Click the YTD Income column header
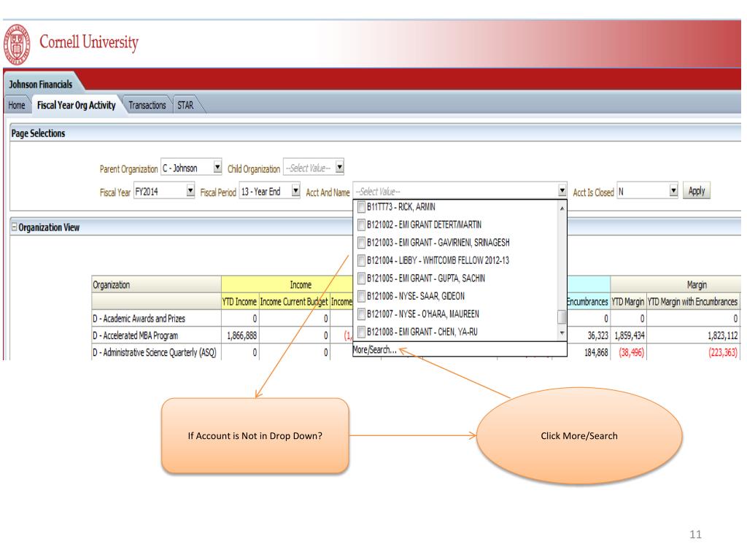This screenshot has width=747, height=560. [239, 301]
